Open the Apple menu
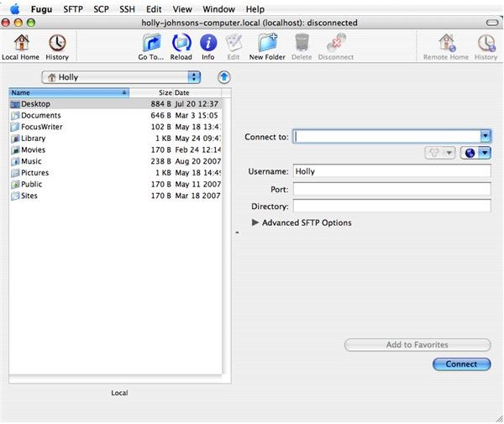 pos(14,9)
